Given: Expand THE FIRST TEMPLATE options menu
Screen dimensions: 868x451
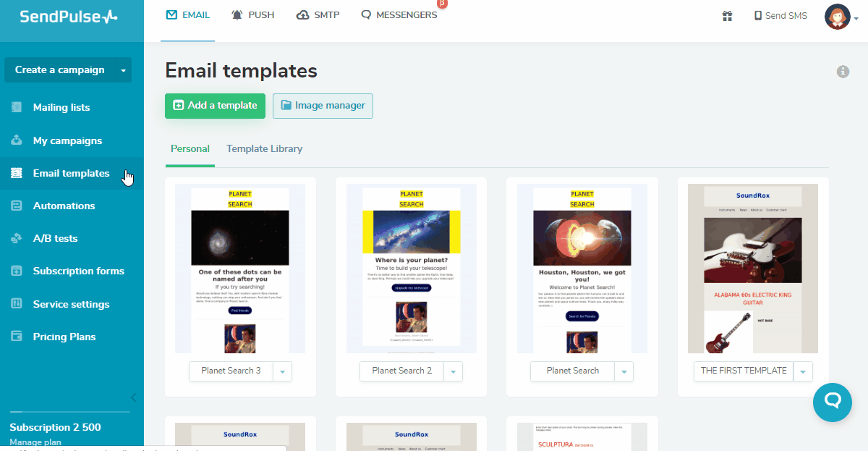Looking at the screenshot, I should (803, 371).
